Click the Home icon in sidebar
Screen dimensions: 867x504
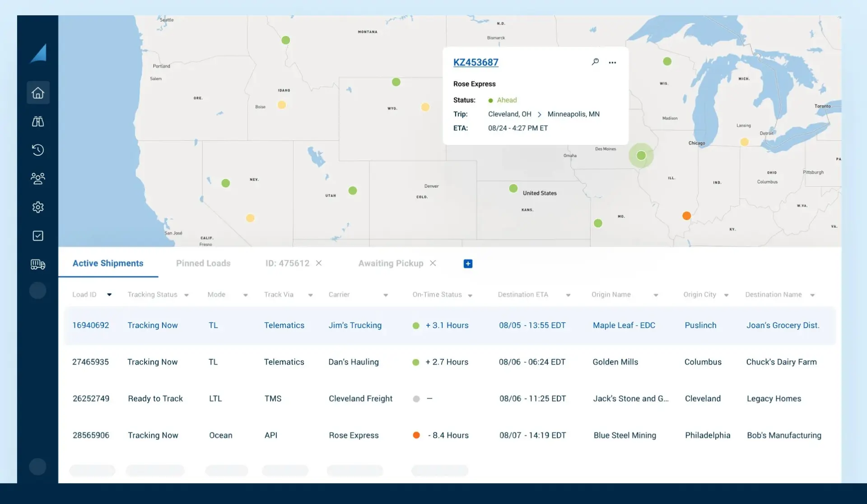(38, 92)
